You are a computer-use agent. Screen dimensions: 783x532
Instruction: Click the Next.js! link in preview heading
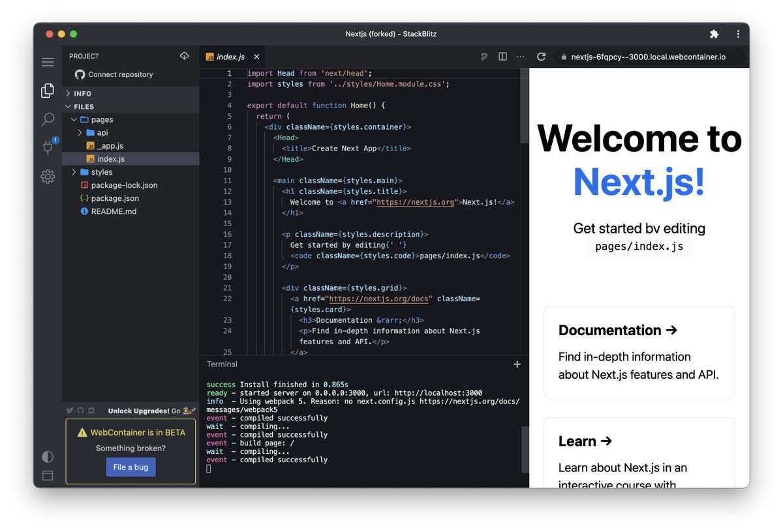click(x=639, y=181)
